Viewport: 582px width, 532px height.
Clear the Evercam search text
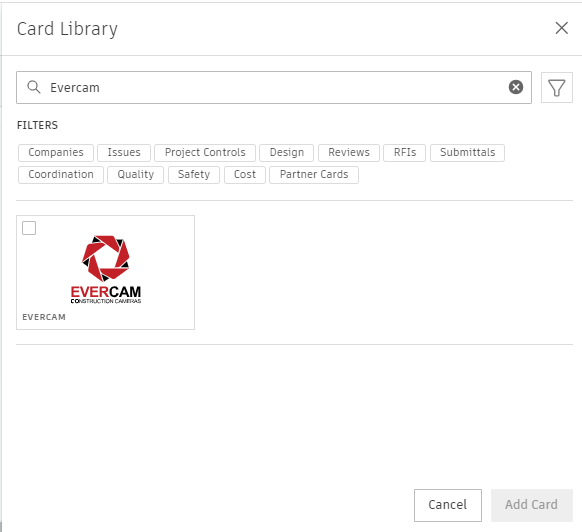pyautogui.click(x=516, y=87)
